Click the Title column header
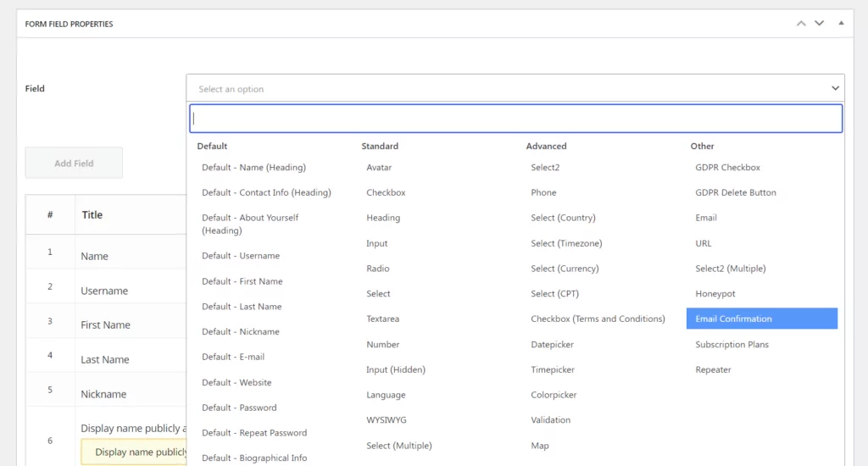The width and height of the screenshot is (868, 466). 92,214
